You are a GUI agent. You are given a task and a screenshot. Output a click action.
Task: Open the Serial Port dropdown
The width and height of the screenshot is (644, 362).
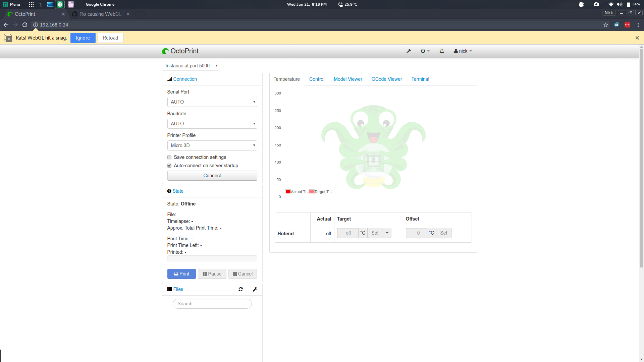212,102
